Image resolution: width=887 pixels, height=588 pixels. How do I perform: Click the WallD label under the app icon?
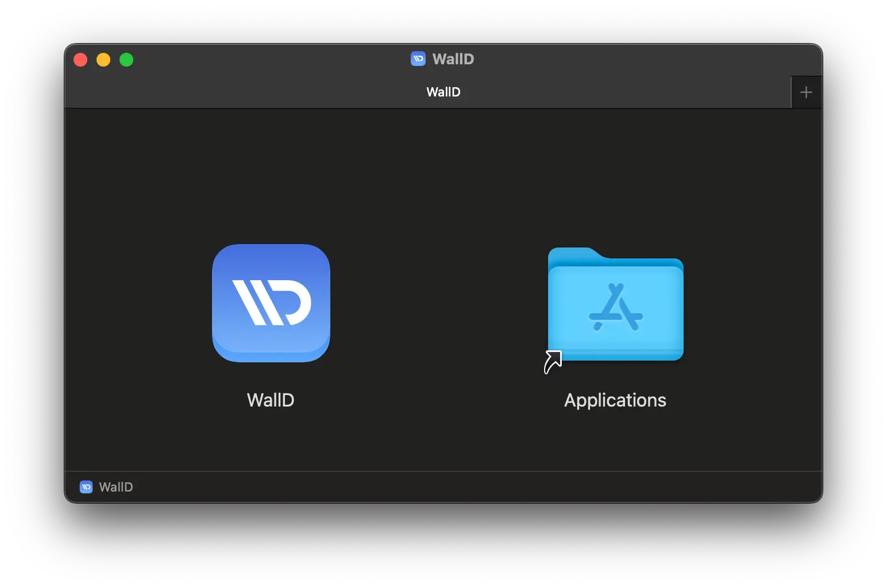(271, 400)
